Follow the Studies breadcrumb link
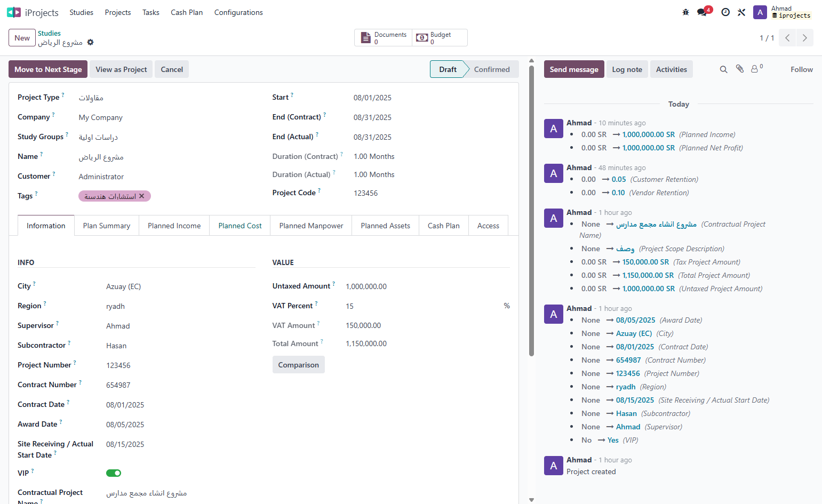 [x=49, y=33]
